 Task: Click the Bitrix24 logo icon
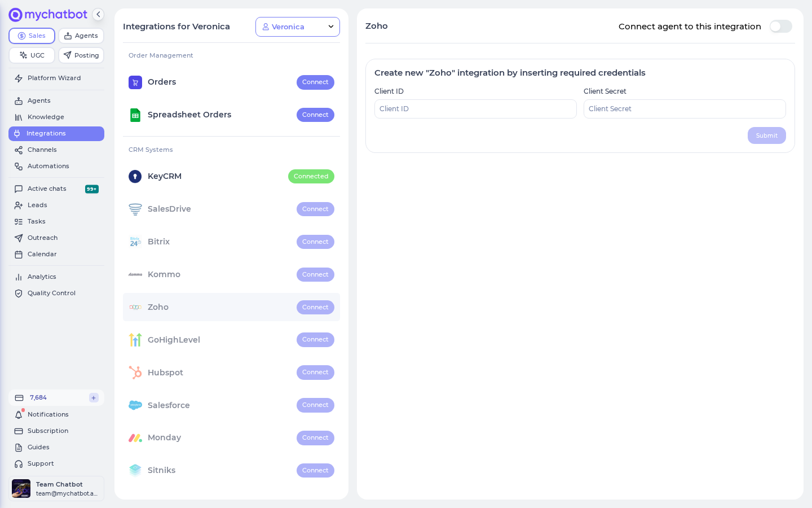[135, 242]
